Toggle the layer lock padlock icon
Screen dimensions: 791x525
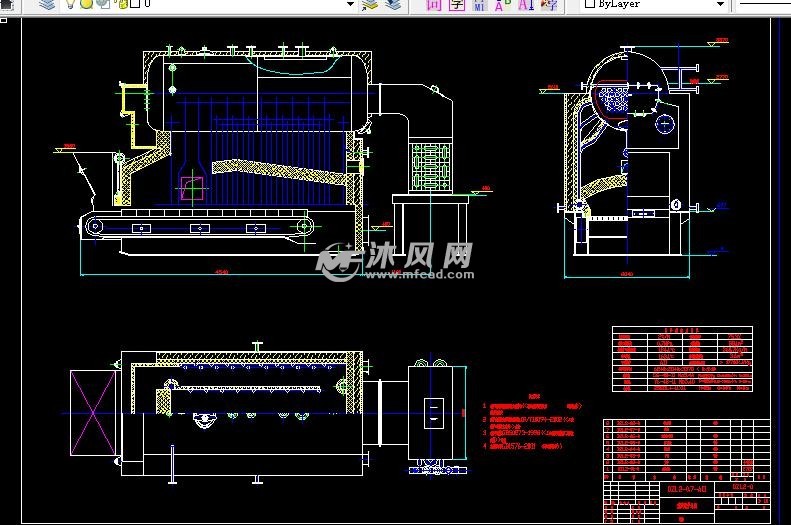[x=122, y=4]
